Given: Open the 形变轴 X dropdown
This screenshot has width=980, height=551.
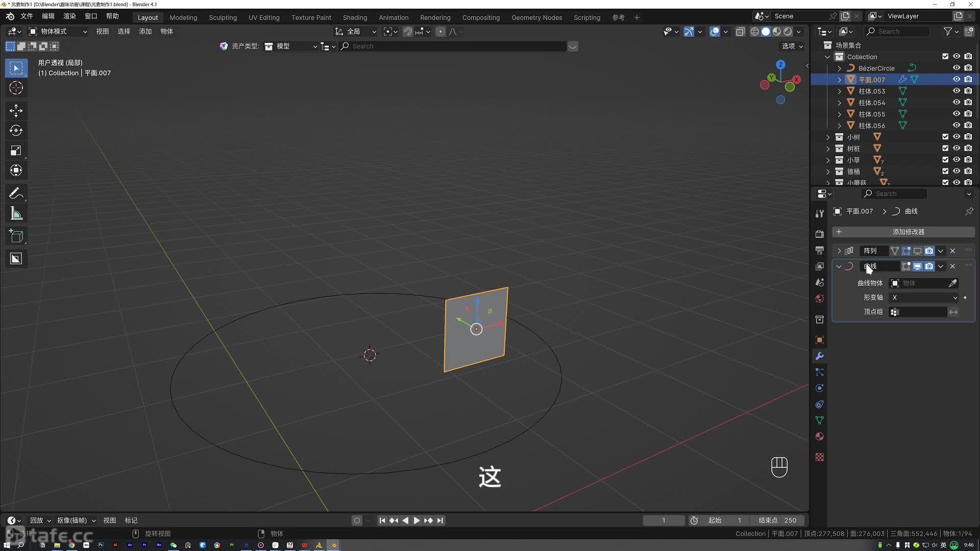Looking at the screenshot, I should tap(924, 297).
